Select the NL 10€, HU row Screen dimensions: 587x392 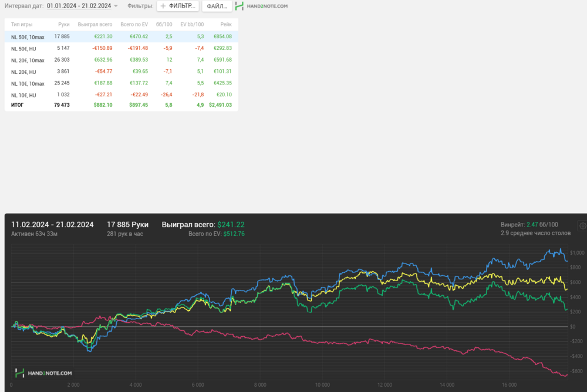(122, 94)
